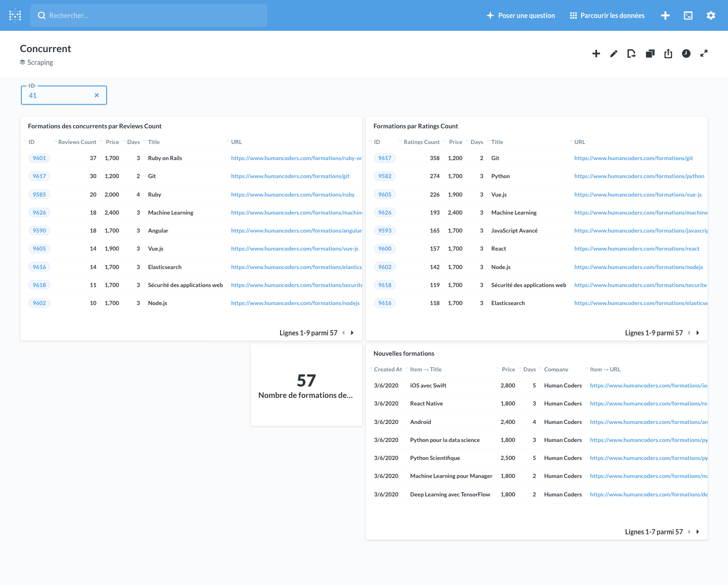
Task: Sort by Reviews Count column header
Action: coord(77,142)
